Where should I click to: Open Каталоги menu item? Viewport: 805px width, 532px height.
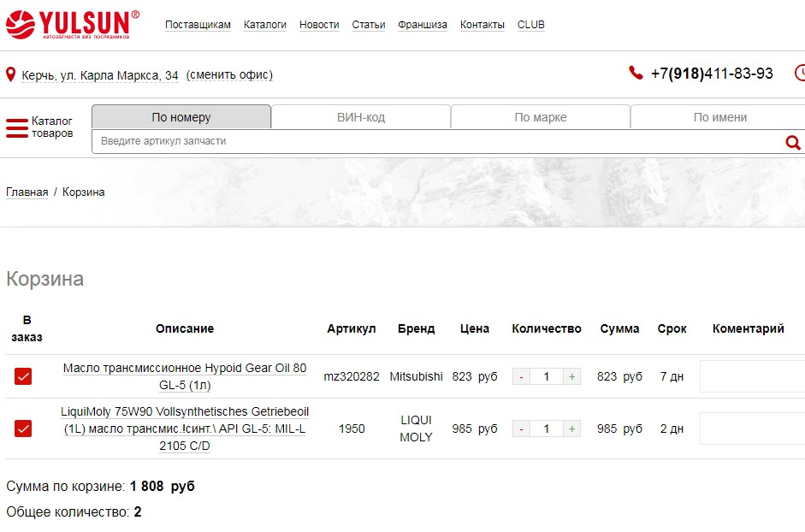click(x=265, y=25)
